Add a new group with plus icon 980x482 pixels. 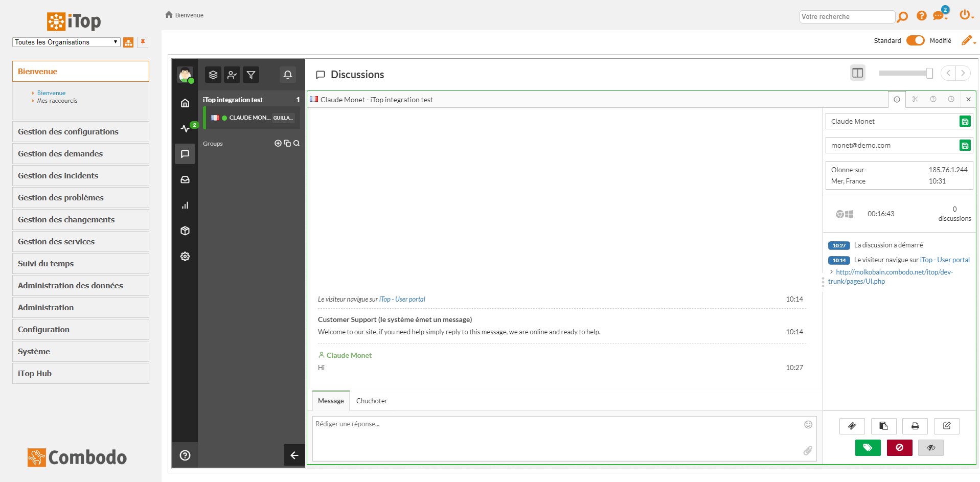(x=278, y=143)
